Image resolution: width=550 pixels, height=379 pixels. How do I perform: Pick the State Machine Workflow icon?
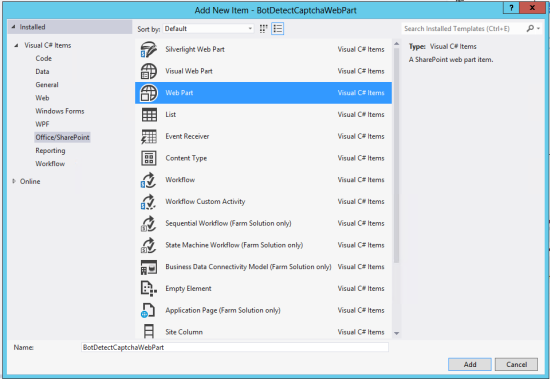[148, 245]
